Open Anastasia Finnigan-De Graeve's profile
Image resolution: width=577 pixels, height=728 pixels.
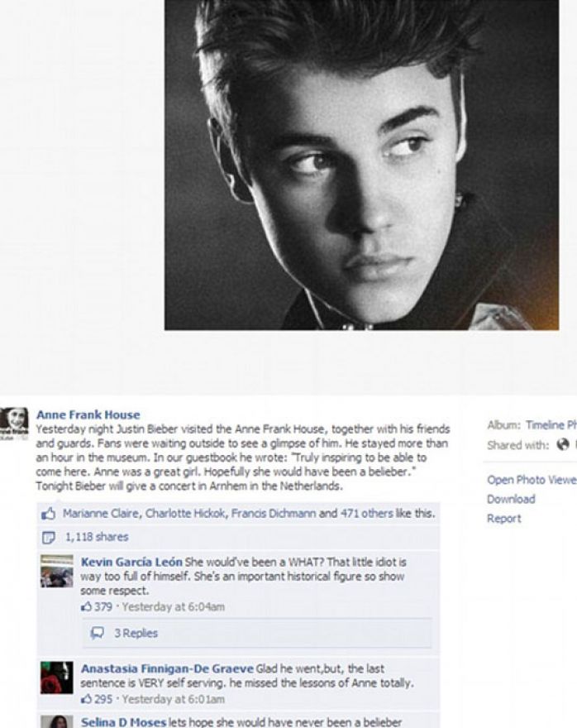point(168,668)
